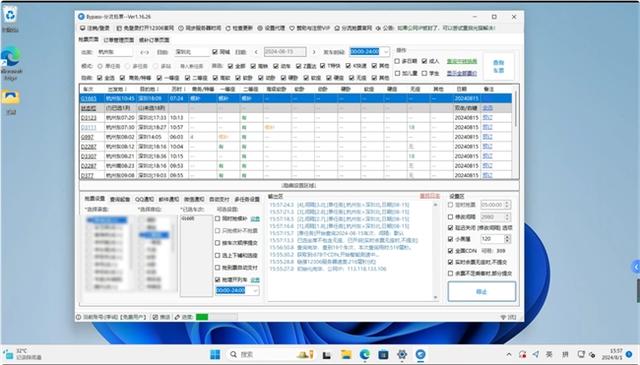
Task: Click the 停止 button
Action: tap(482, 292)
